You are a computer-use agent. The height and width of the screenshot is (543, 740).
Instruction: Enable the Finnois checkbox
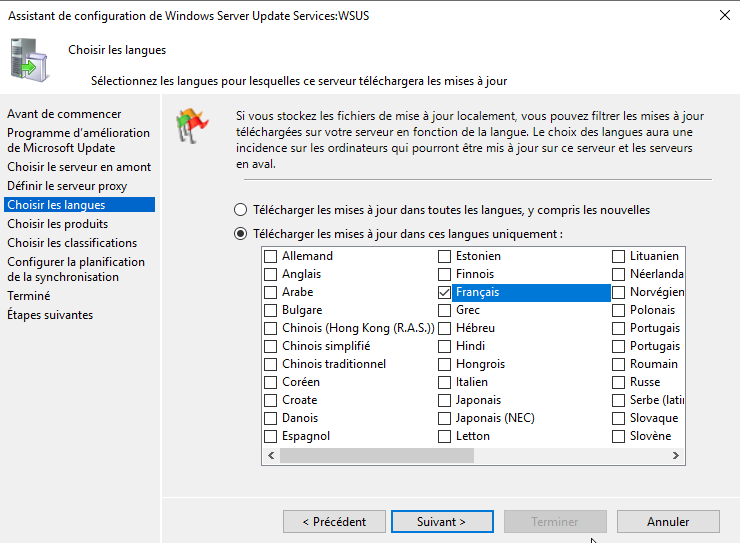[444, 274]
